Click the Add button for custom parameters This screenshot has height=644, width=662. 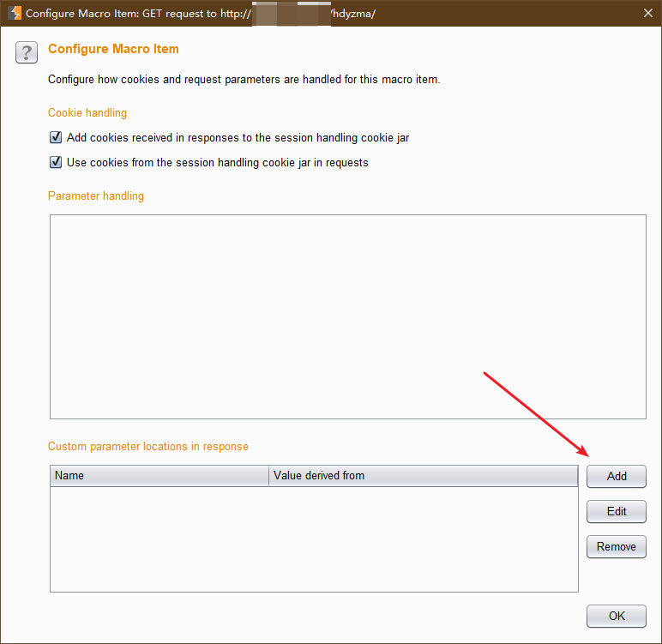(x=616, y=476)
